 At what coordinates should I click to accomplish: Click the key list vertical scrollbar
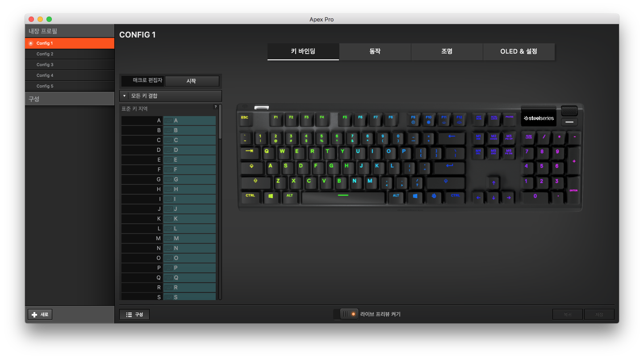click(x=220, y=121)
